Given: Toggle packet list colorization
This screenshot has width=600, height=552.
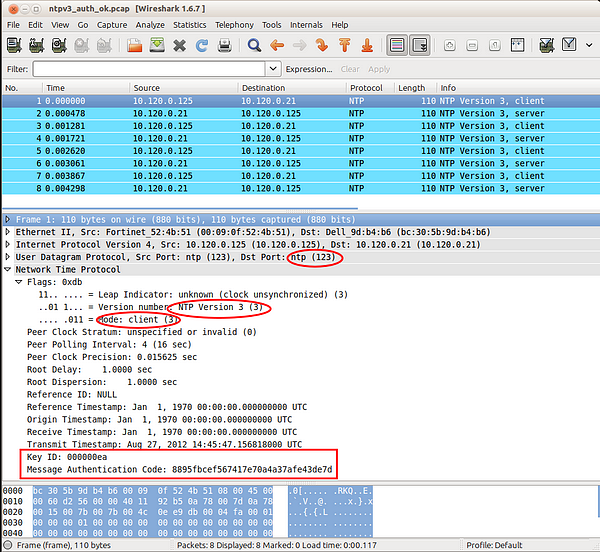Looking at the screenshot, I should (x=397, y=45).
